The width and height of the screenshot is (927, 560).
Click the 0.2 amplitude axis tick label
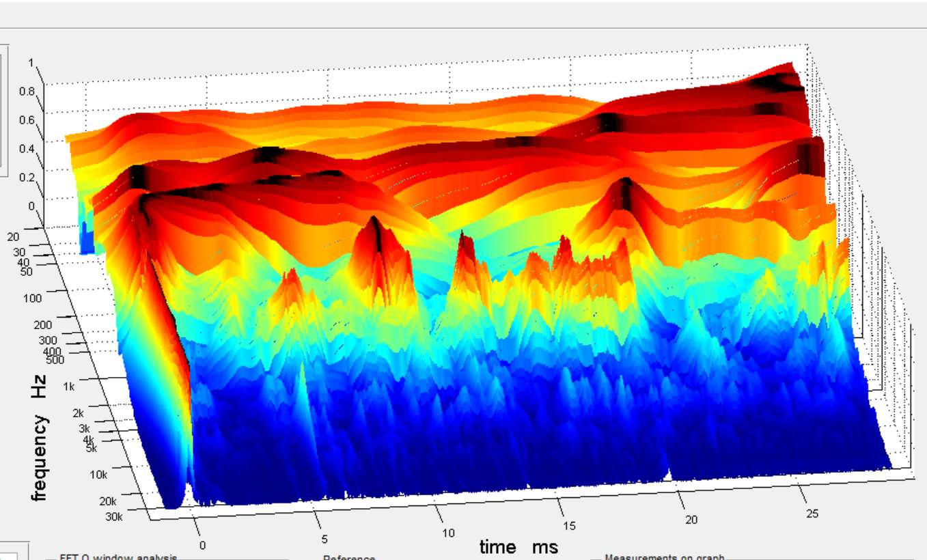pos(27,178)
